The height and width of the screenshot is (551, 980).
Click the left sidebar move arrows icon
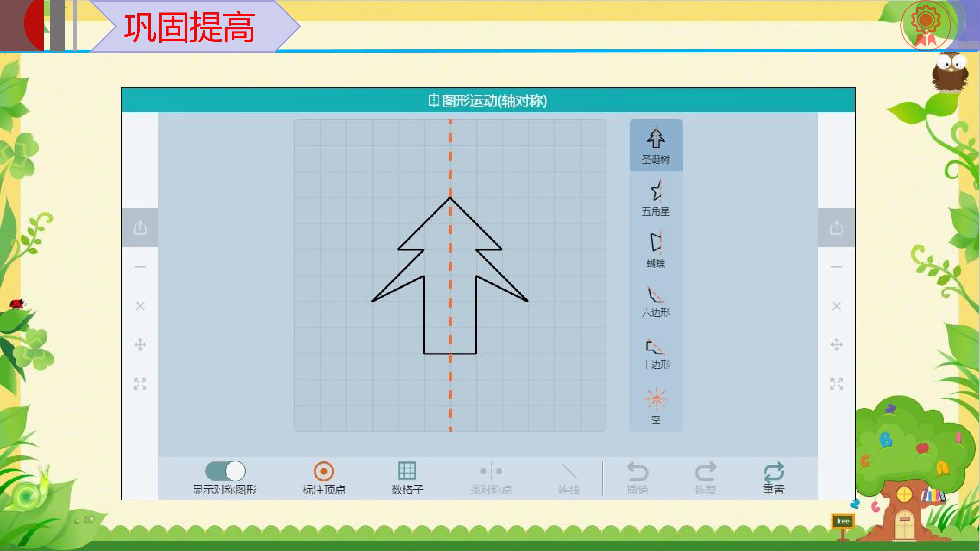pos(140,345)
